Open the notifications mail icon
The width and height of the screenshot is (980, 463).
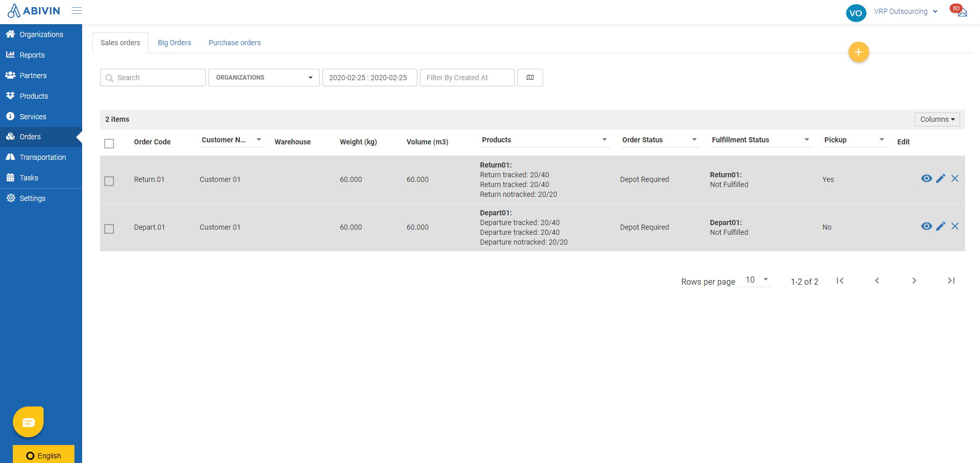pyautogui.click(x=962, y=11)
